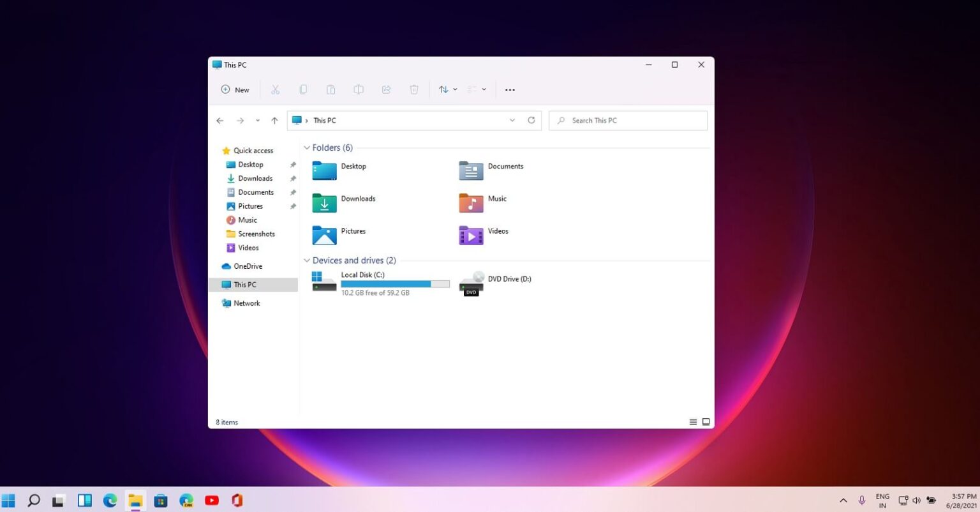Go up one level with the up arrow
This screenshot has height=512, width=980.
tap(274, 120)
